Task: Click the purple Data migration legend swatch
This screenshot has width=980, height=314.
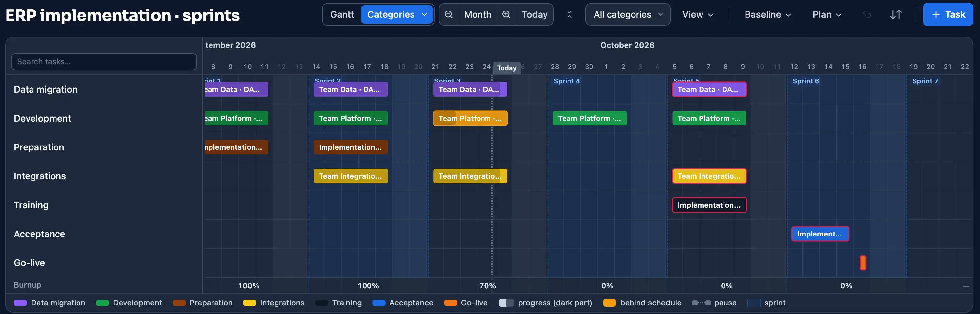Action: coord(20,303)
